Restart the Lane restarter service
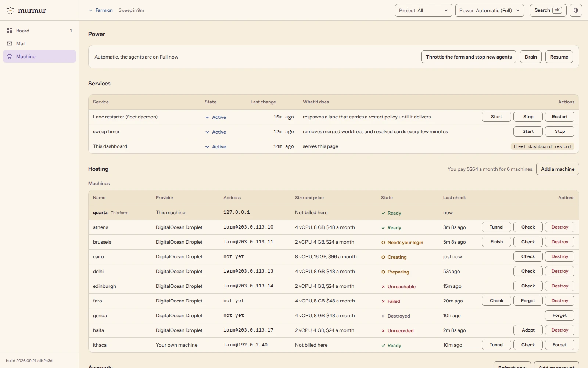Screen dimensions: 588x368 click(560, 117)
